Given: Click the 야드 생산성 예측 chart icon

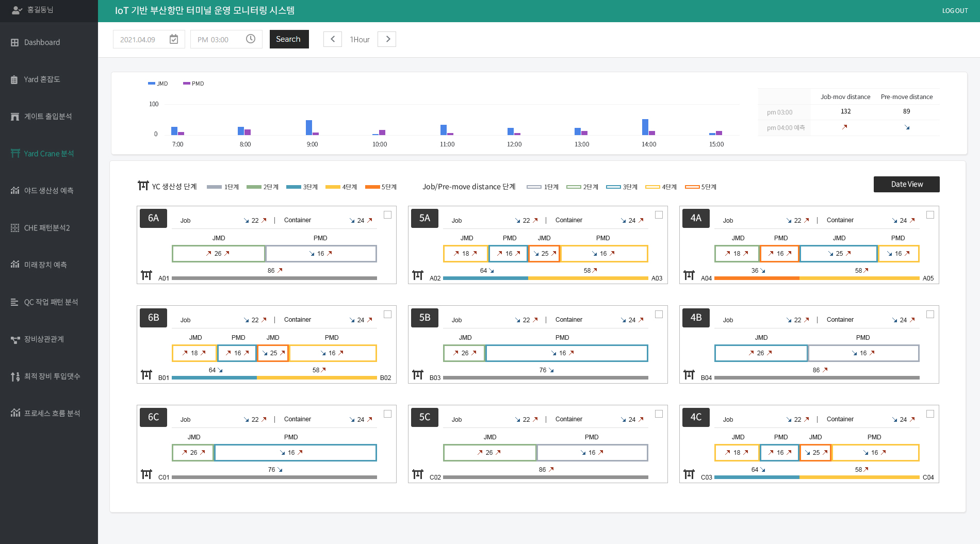Looking at the screenshot, I should click(x=15, y=191).
